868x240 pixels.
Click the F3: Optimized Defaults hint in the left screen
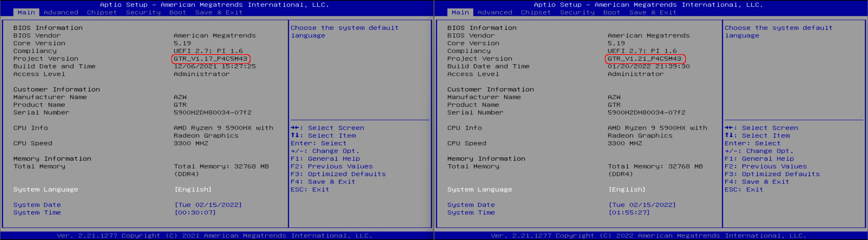338,174
